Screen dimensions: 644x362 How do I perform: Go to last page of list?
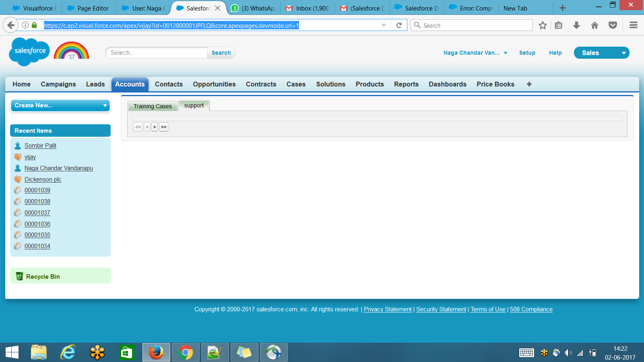pos(163,127)
